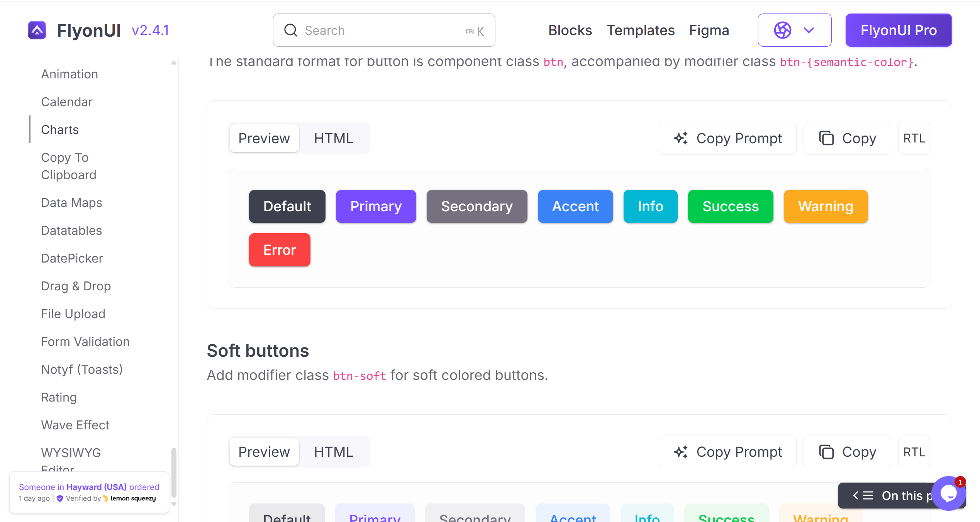Open the chat support bubble
This screenshot has width=980, height=522.
click(x=948, y=493)
